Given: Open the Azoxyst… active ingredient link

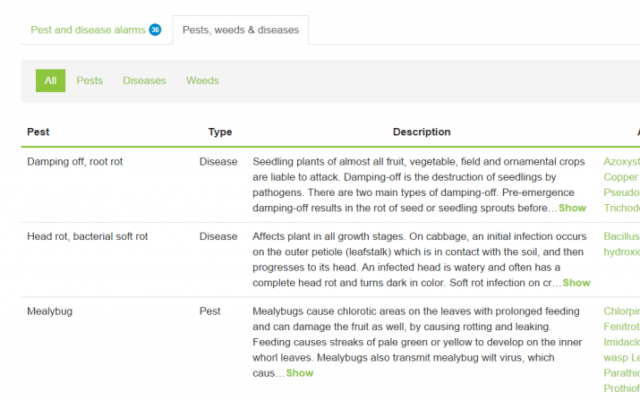Looking at the screenshot, I should click(622, 162).
